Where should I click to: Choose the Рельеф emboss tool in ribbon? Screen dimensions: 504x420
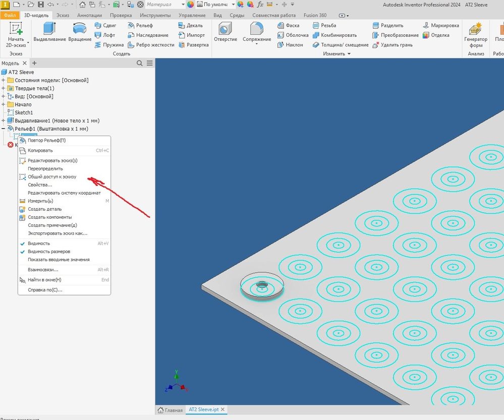pyautogui.click(x=140, y=25)
